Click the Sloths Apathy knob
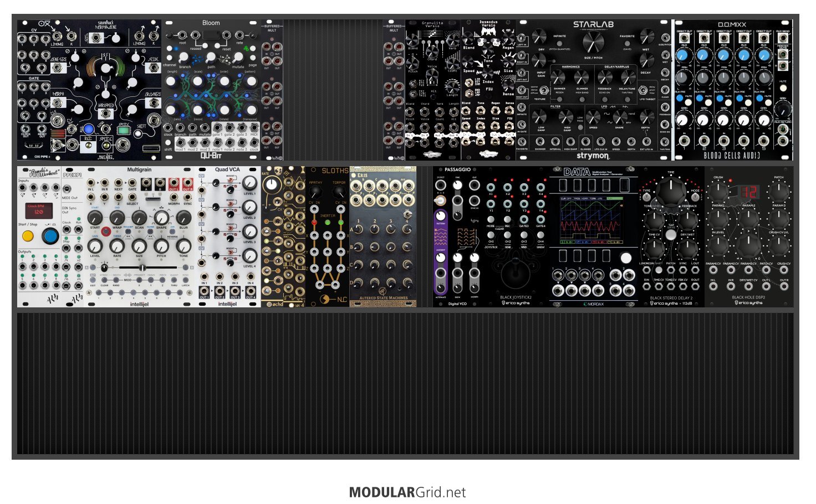Screen dimensions: 816x504 pos(316,192)
